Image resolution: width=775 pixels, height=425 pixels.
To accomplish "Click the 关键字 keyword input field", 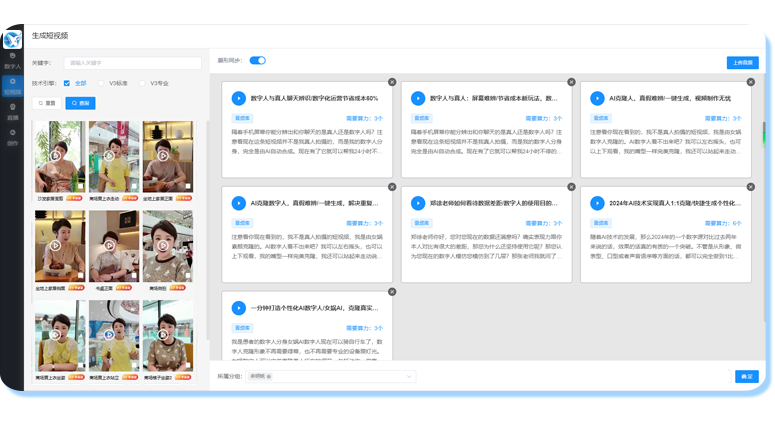I will [130, 63].
